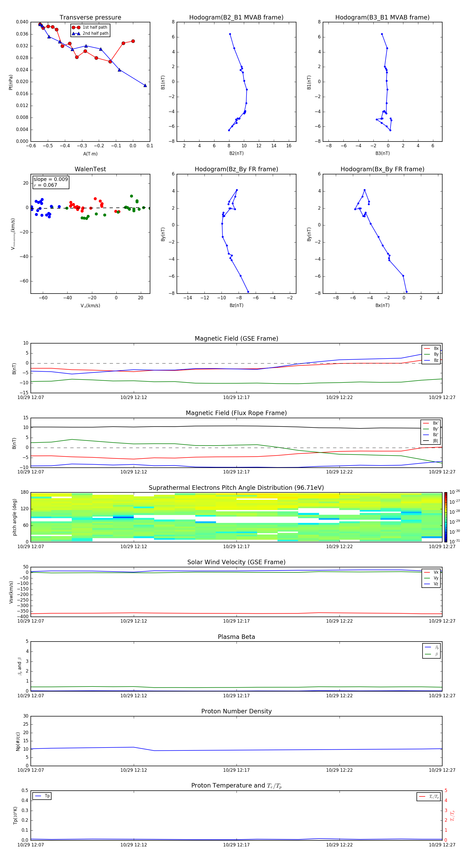
Task: Click the 'Vy' legend entry in solar wind plot
Action: [431, 578]
